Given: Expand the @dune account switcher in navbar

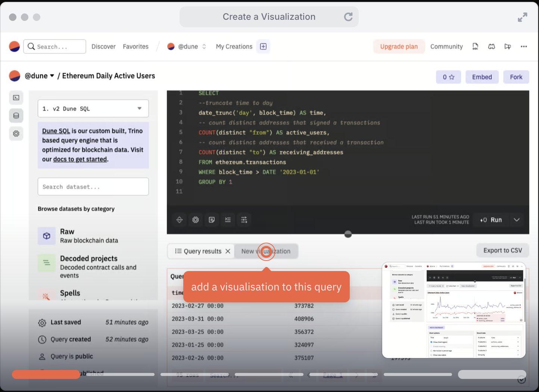Looking at the screenshot, I should [187, 46].
